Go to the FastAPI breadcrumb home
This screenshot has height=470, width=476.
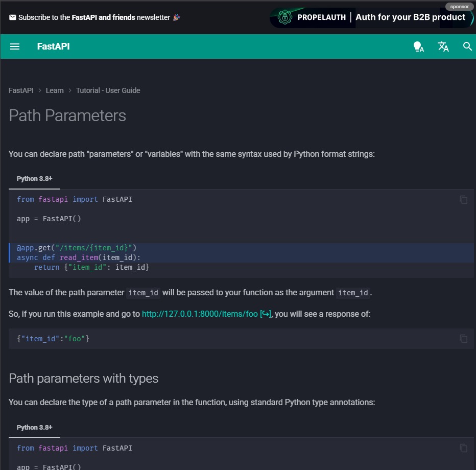(20, 90)
